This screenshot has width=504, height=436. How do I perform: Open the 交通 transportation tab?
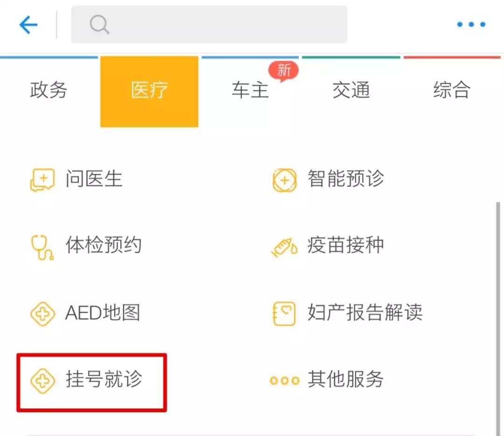[x=351, y=91]
